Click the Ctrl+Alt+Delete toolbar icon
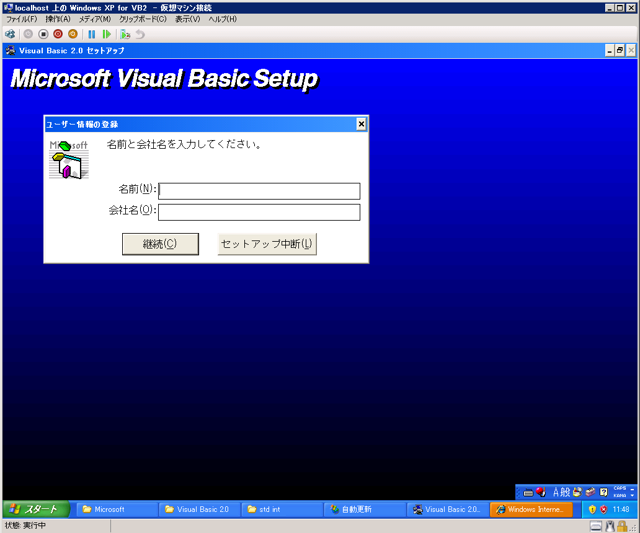Viewport: 640px width, 533px height. (x=10, y=34)
